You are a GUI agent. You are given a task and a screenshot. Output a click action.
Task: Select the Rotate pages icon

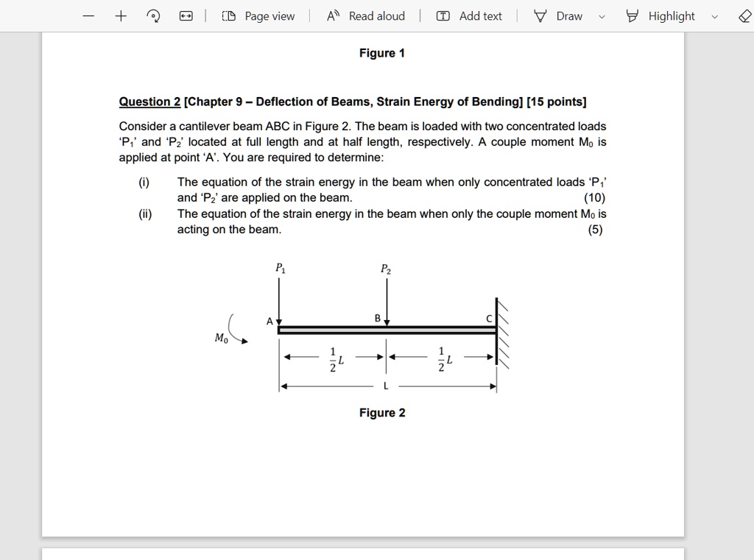coord(152,15)
